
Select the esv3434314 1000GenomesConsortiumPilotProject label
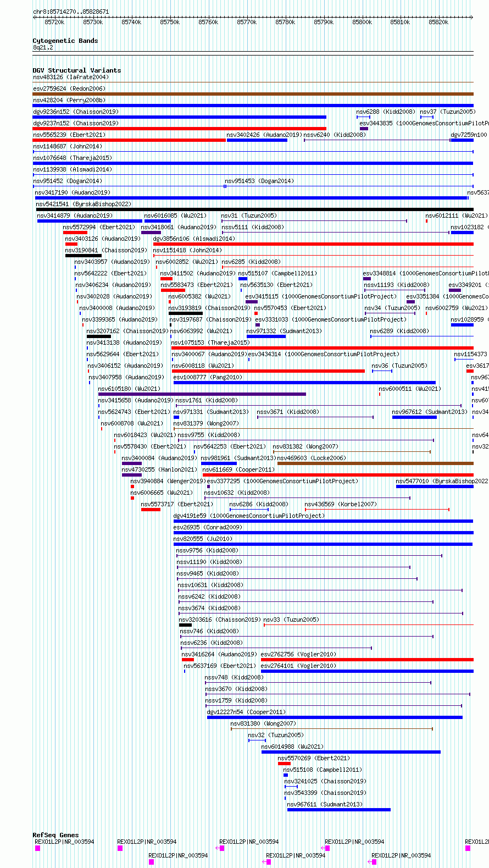coord(324,354)
